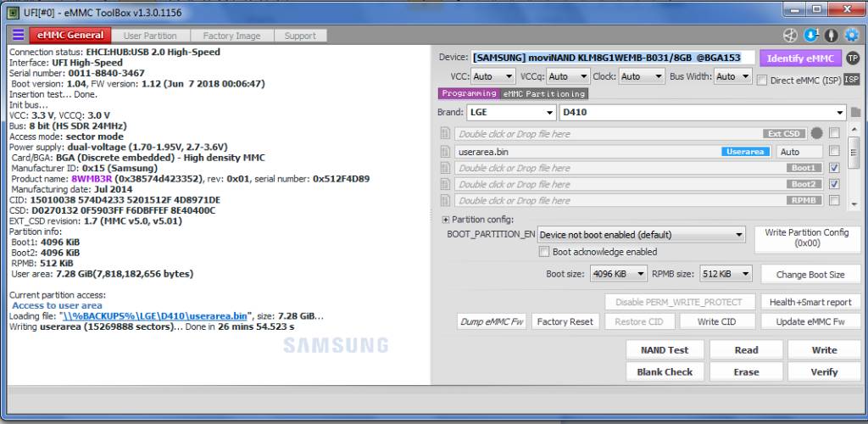Image resolution: width=868 pixels, height=424 pixels.
Task: Click the Erase button
Action: coord(746,372)
